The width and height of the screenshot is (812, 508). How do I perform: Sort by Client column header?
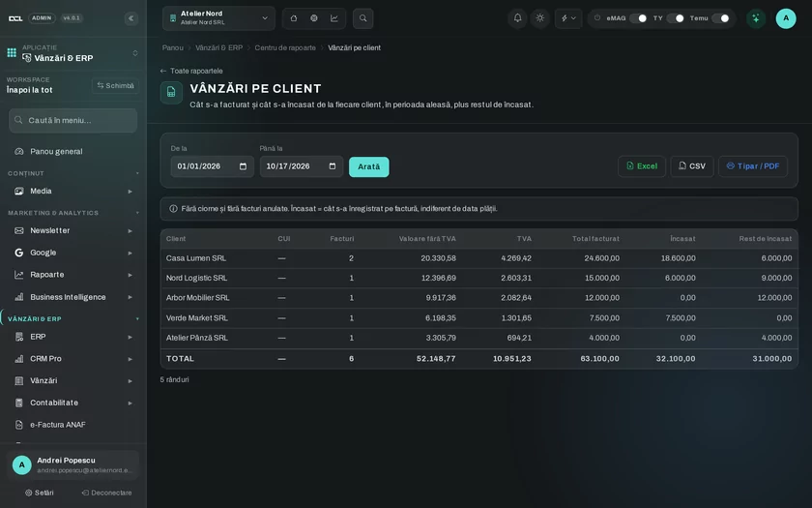point(176,239)
